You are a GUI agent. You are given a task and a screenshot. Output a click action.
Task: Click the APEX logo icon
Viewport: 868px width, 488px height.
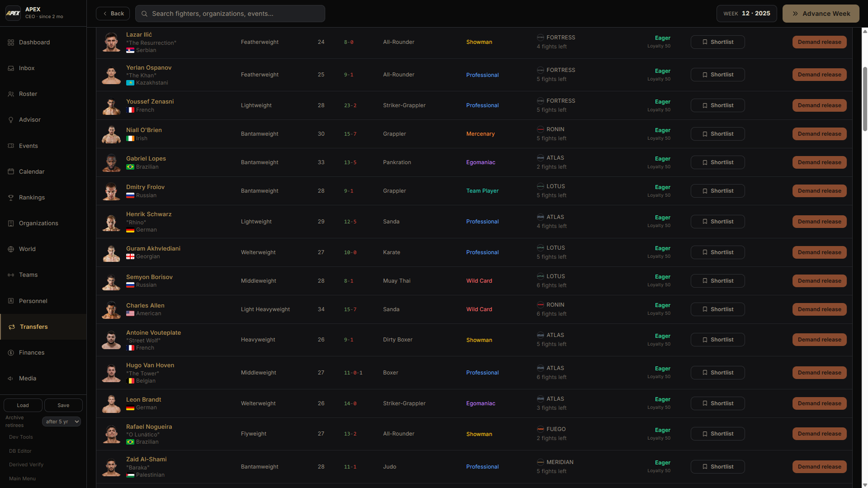(x=13, y=13)
